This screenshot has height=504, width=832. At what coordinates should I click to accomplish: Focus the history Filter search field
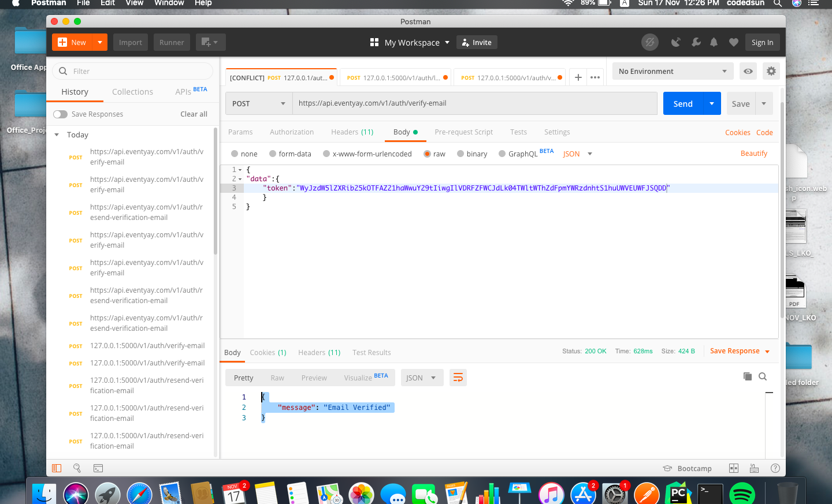[x=132, y=71]
